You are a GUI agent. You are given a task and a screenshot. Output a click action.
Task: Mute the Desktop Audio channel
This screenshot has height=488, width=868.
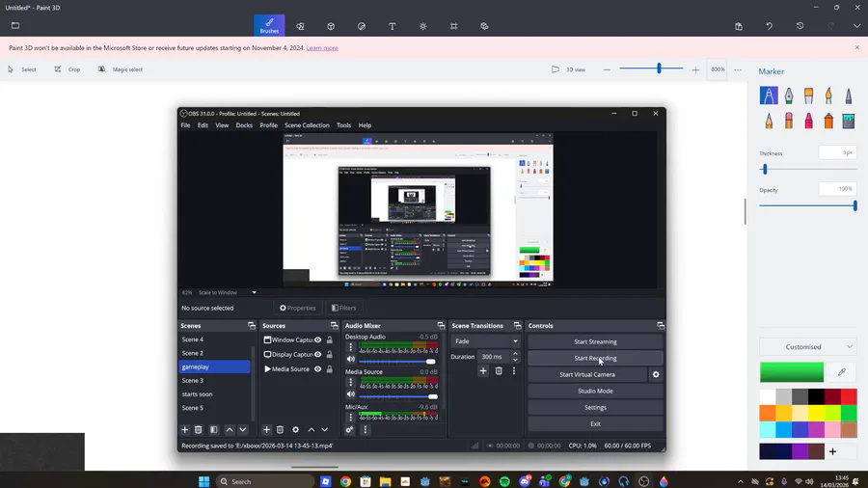(350, 359)
